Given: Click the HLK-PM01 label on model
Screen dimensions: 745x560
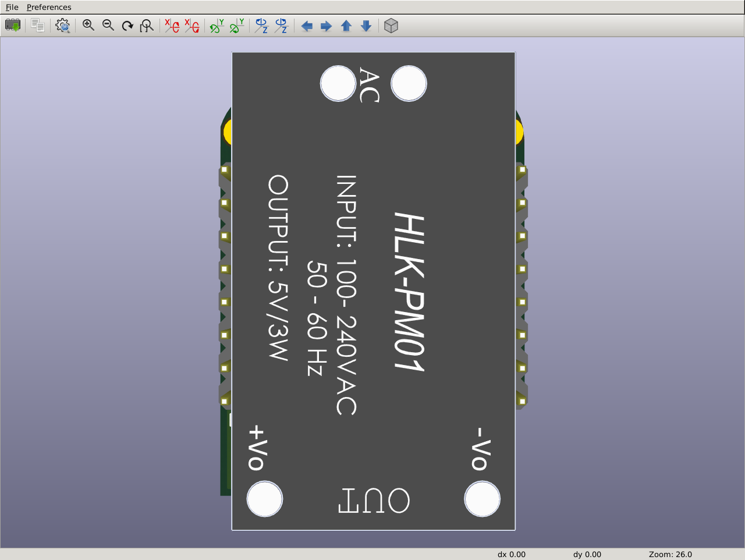Looking at the screenshot, I should tap(410, 292).
